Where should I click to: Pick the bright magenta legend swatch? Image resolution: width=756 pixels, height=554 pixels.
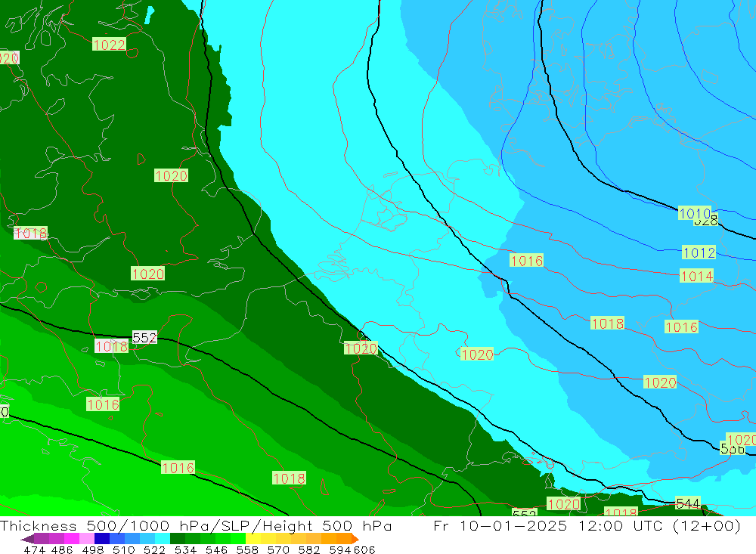coord(71,539)
